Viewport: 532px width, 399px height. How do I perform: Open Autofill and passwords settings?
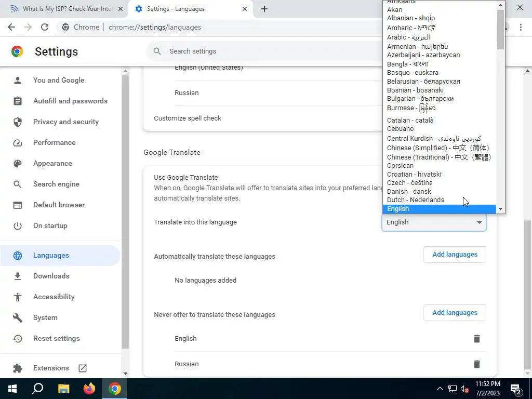70,101
